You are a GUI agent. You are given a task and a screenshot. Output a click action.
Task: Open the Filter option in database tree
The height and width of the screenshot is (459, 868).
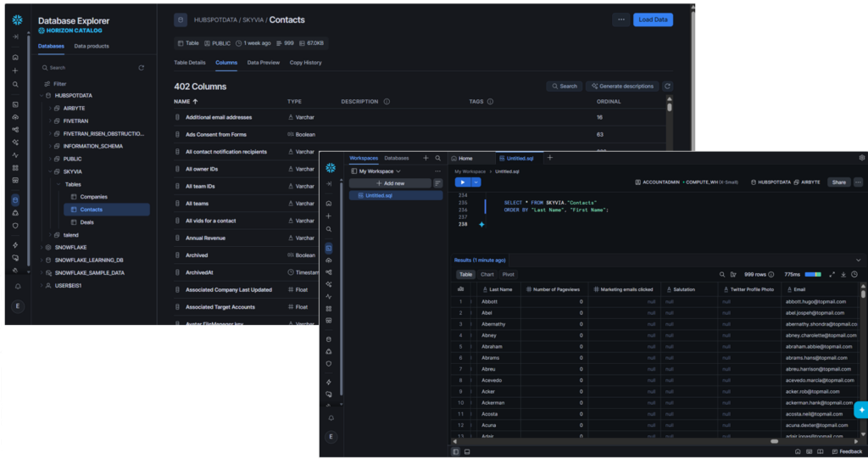coord(55,84)
